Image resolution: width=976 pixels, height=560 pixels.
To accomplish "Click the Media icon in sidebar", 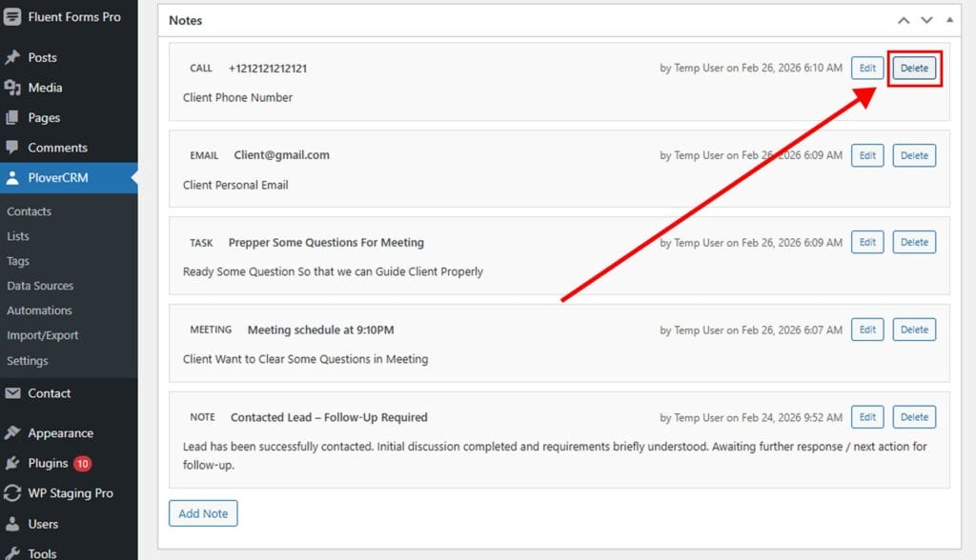I will (12, 88).
